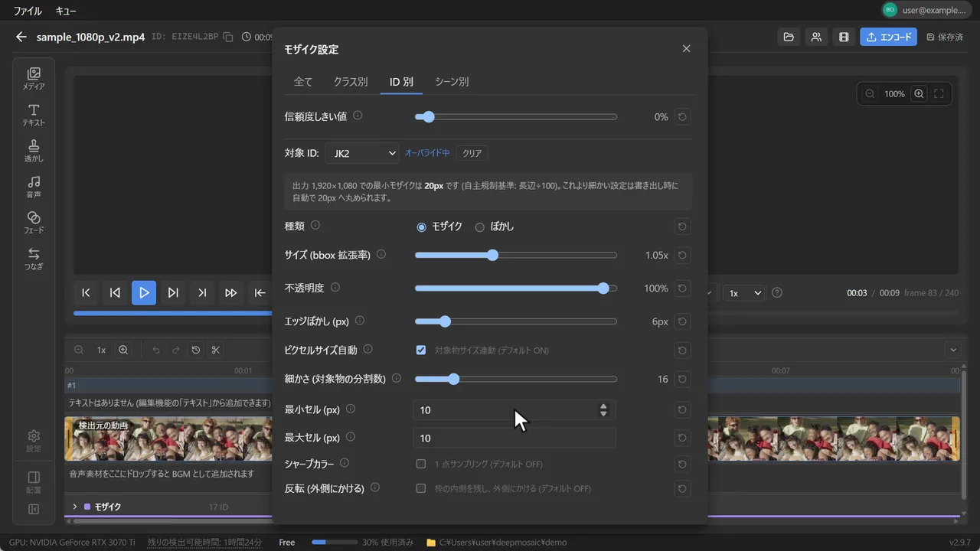Click the 最小セル (px) stepper arrows

click(603, 410)
